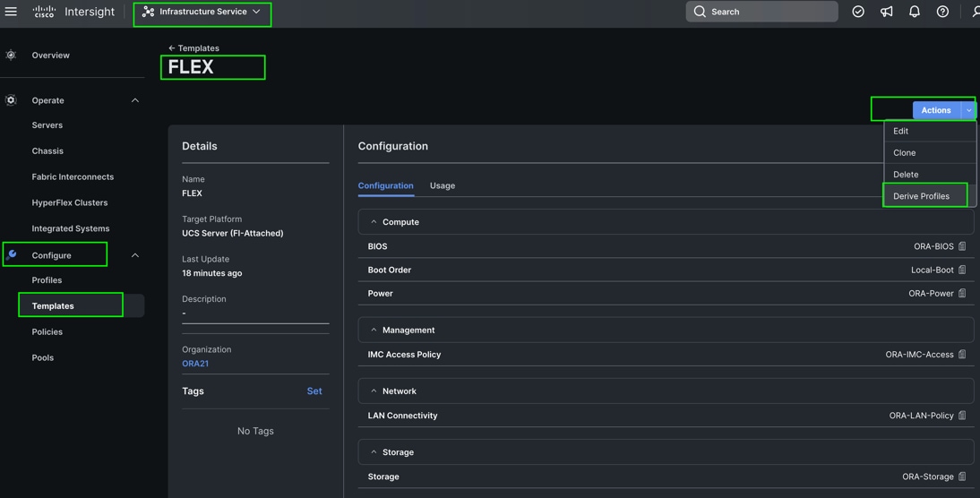Click the Configure wrench icon
The width and height of the screenshot is (980, 498).
(x=12, y=255)
